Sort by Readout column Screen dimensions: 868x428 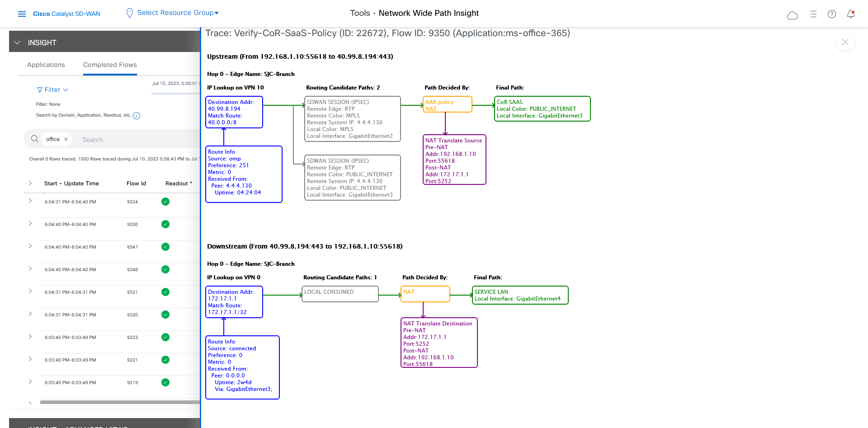[x=179, y=183]
